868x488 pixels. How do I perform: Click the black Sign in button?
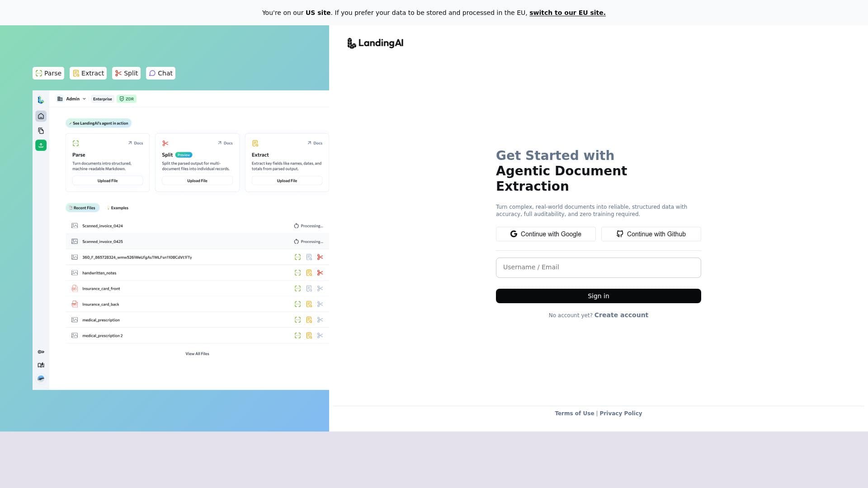tap(599, 296)
